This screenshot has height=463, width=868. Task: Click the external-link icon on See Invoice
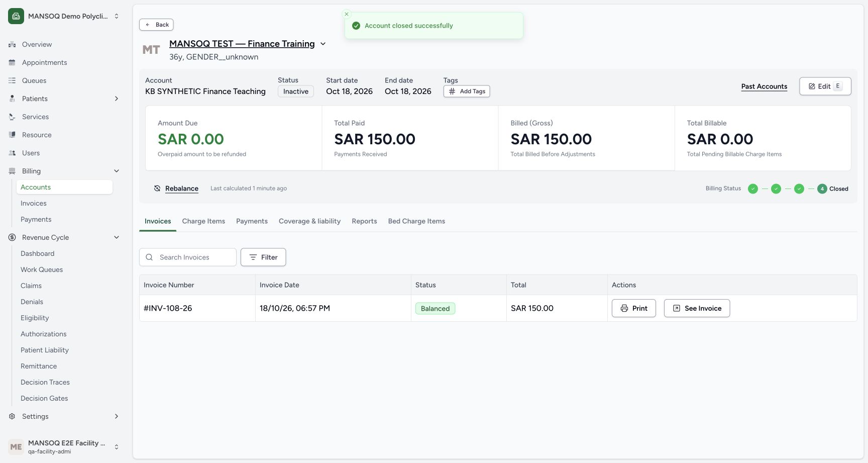(x=677, y=309)
